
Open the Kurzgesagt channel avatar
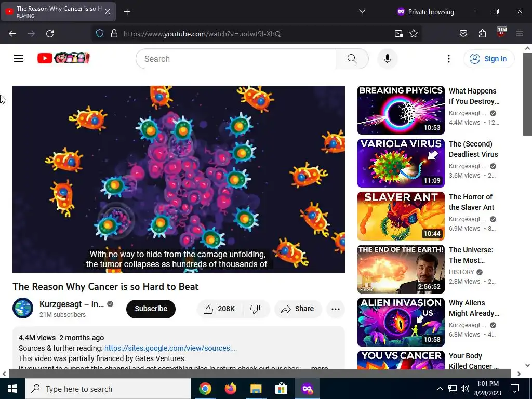click(23, 308)
